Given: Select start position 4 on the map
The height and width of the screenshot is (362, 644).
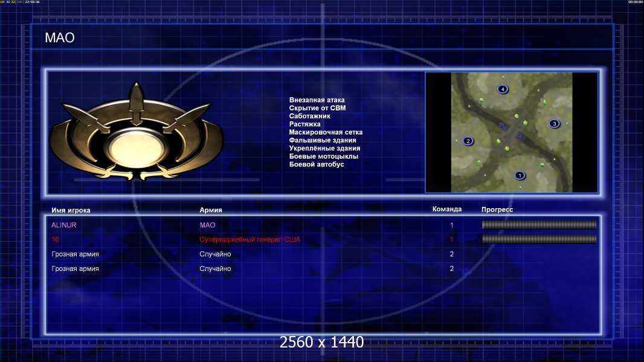Looking at the screenshot, I should [x=503, y=89].
